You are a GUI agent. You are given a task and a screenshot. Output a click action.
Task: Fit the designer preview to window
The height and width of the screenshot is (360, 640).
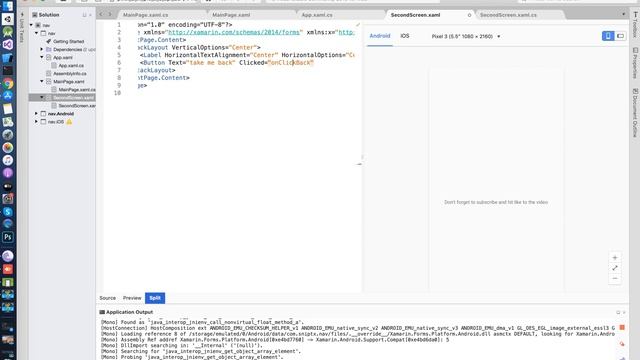tap(615, 268)
